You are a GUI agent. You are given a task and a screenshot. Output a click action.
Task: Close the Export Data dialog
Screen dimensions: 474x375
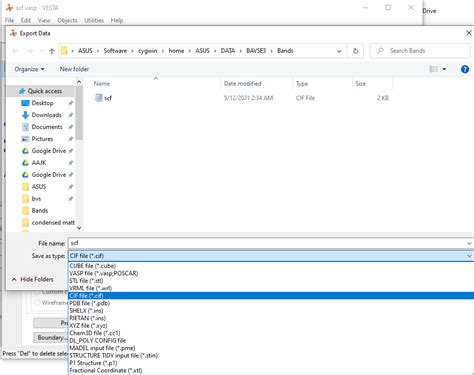coord(469,33)
